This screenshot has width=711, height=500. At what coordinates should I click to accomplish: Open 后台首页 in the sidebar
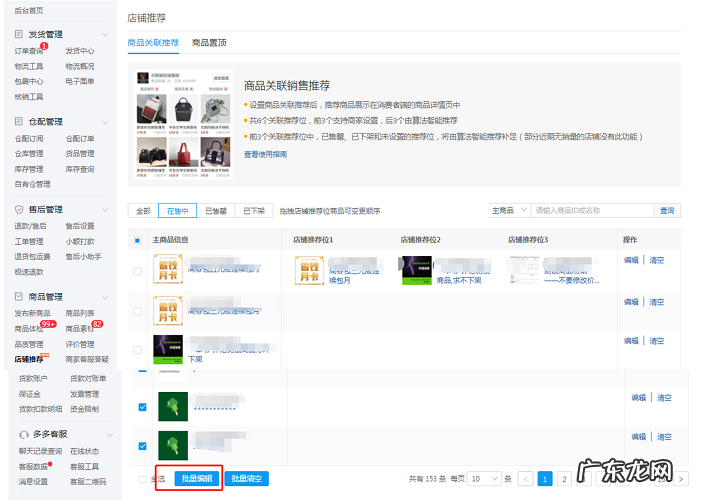[29, 10]
